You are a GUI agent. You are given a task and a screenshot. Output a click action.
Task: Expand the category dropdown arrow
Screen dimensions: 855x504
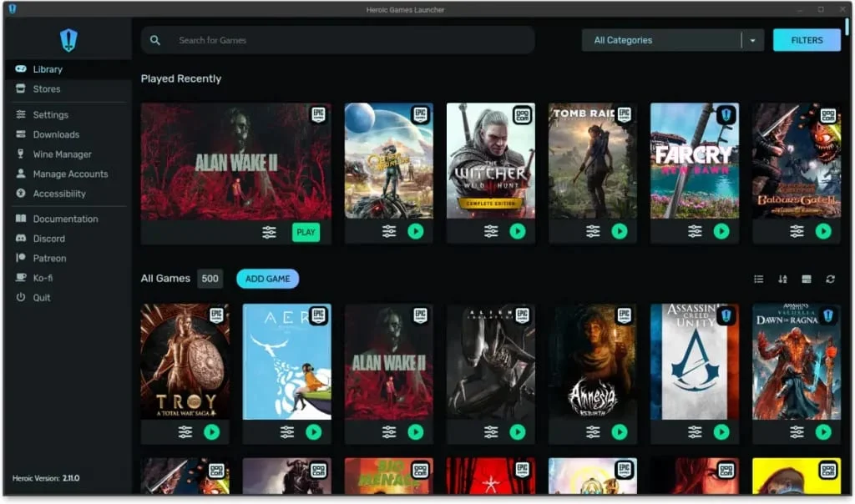(x=752, y=40)
